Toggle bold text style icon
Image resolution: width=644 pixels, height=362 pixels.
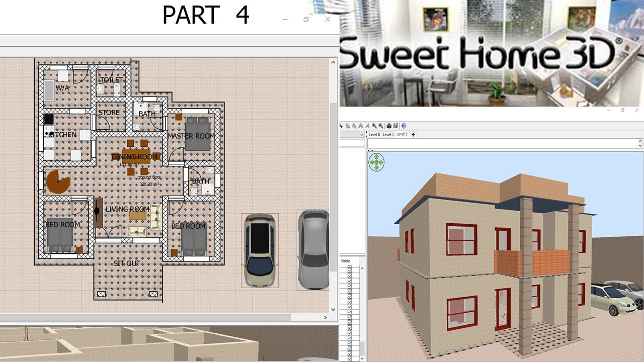pos(361,126)
